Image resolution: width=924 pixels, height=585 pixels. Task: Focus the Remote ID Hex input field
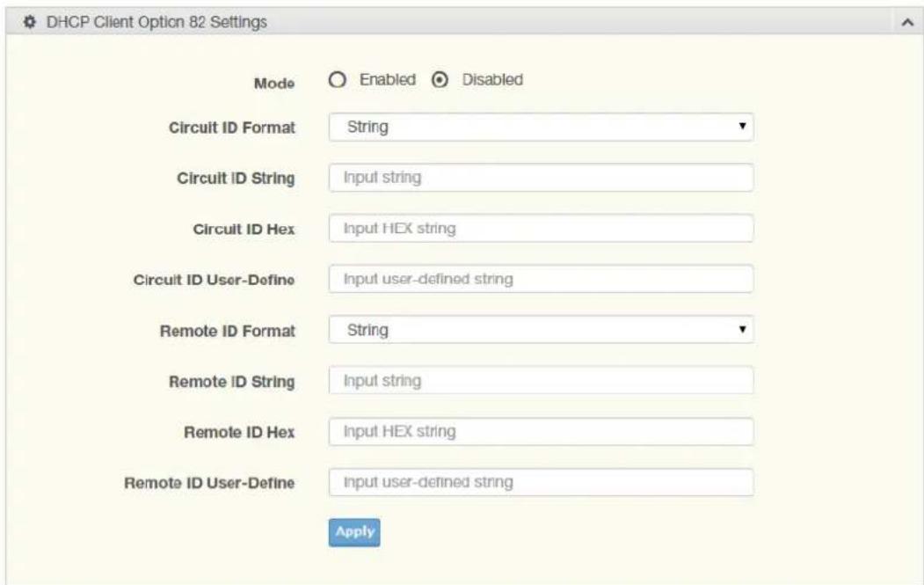coord(541,431)
